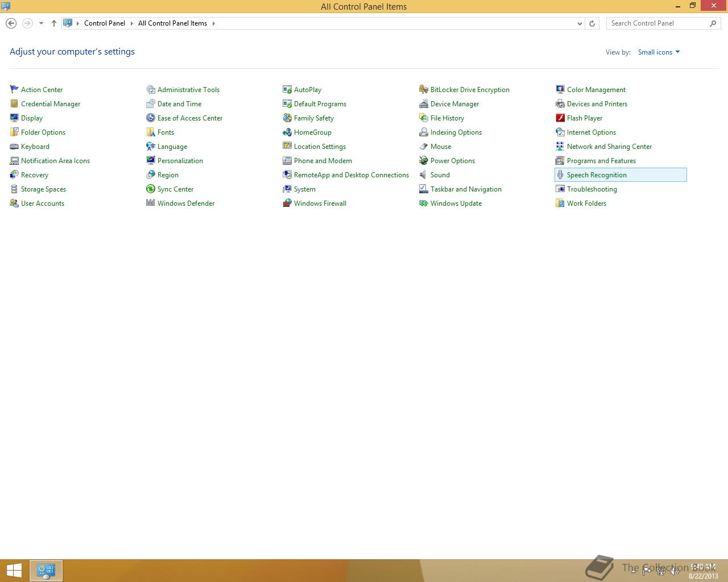Open the Phone and Modem link
This screenshot has height=582, width=728.
click(323, 161)
